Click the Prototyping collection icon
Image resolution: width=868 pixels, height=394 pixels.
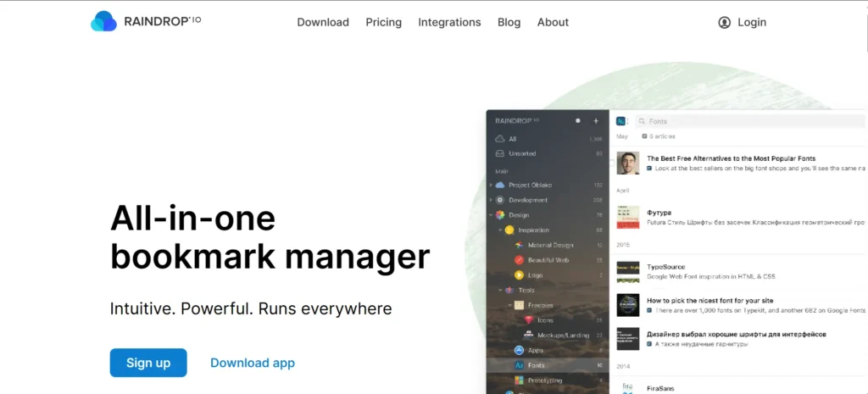(x=519, y=380)
